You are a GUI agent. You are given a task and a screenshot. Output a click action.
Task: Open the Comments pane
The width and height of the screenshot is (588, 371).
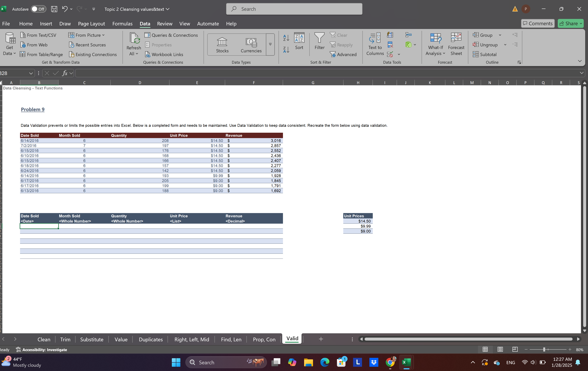538,23
